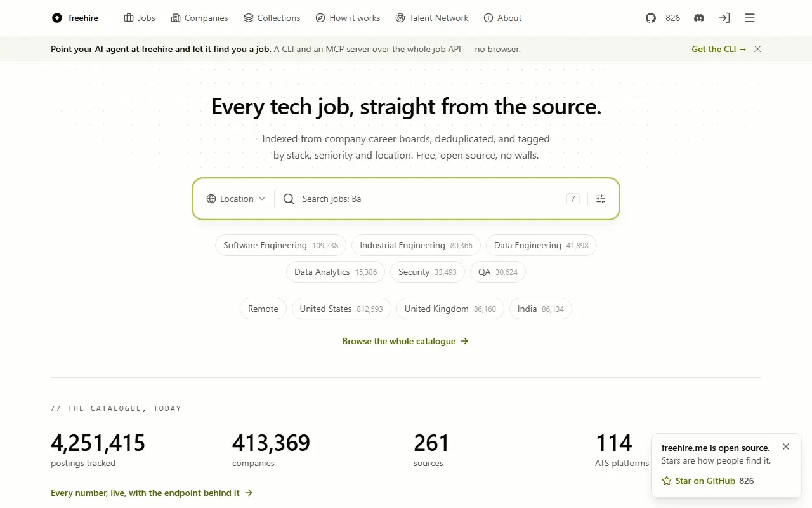Click Browse the whole catalogue link
This screenshot has height=508, width=812.
[x=405, y=341]
